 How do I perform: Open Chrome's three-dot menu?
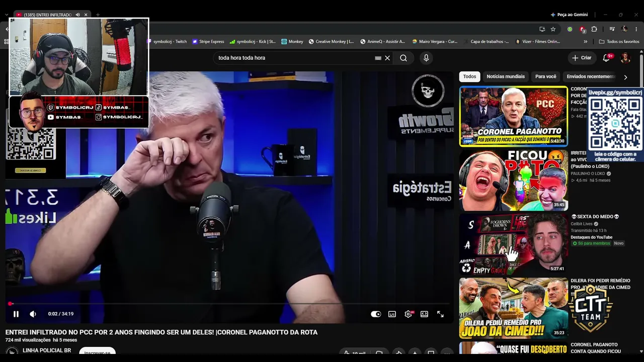[636, 29]
